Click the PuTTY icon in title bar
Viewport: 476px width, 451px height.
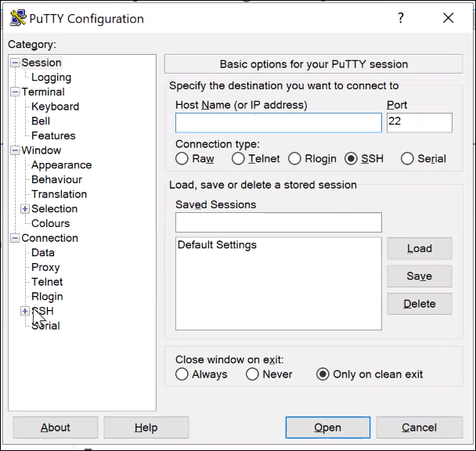pos(16,18)
